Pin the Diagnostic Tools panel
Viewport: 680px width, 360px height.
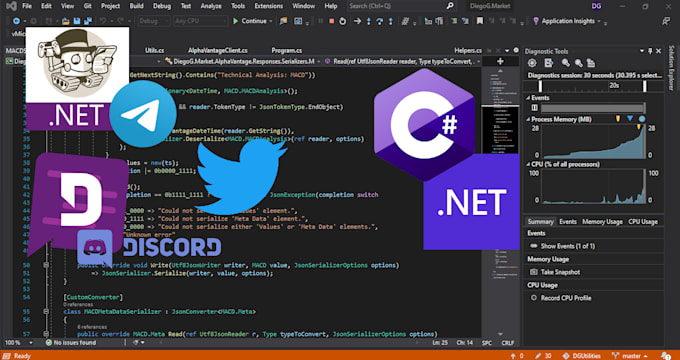[x=650, y=51]
